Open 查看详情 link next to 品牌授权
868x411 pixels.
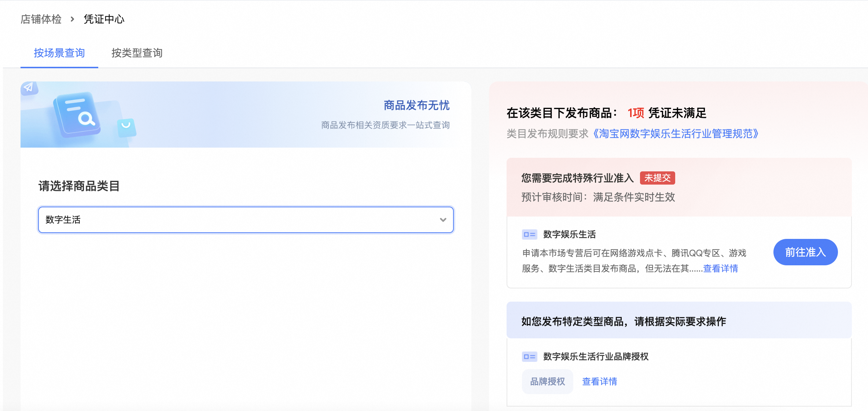pos(600,382)
